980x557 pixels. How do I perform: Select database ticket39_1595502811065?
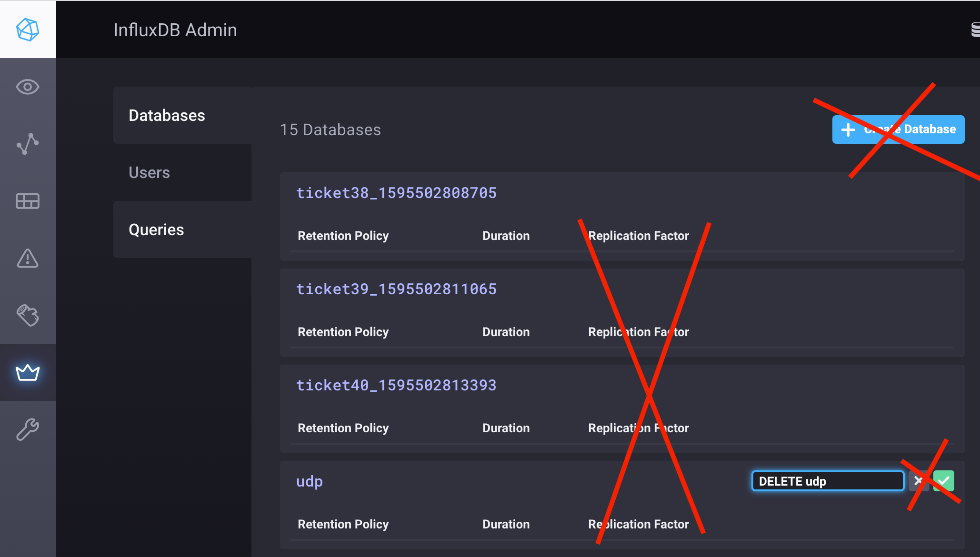pos(396,289)
